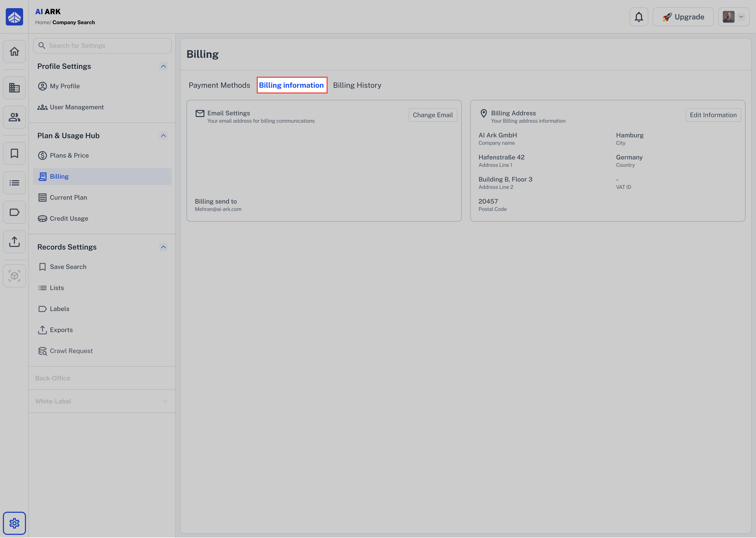
Task: Open notifications bell
Action: click(639, 17)
